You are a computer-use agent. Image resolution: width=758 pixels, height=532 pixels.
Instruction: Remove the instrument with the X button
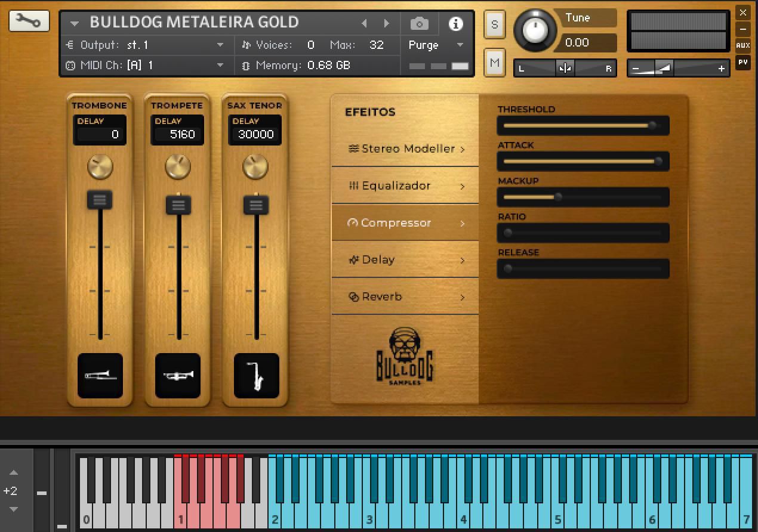click(x=743, y=13)
